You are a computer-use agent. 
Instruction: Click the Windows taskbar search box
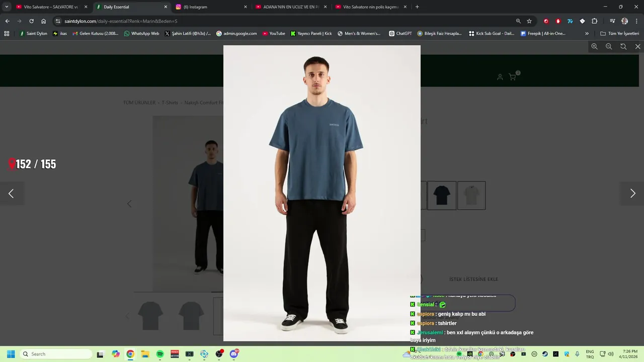point(55,354)
